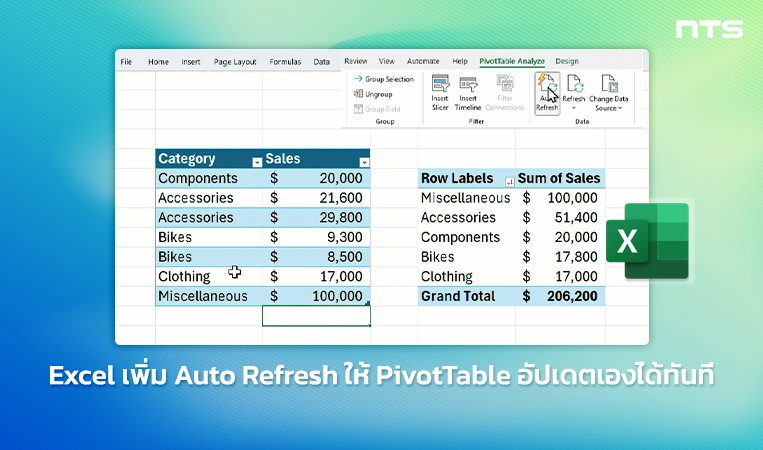
Task: Switch to the Data tab
Action: [x=321, y=62]
